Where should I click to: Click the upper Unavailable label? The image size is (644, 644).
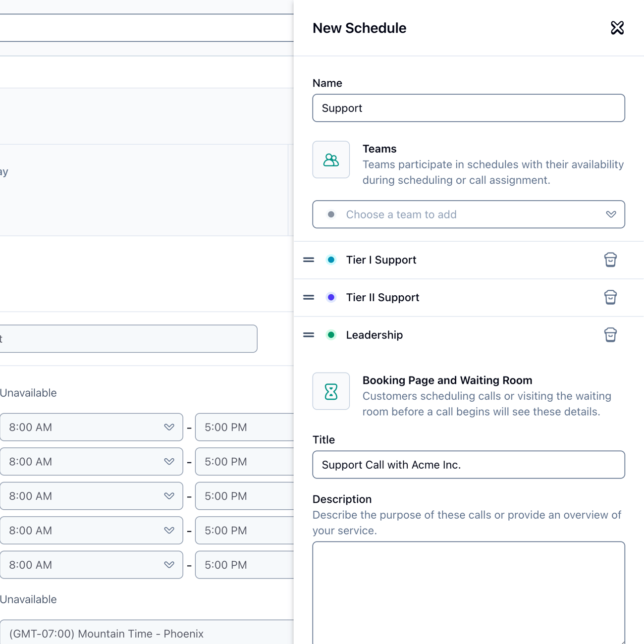[x=28, y=393]
